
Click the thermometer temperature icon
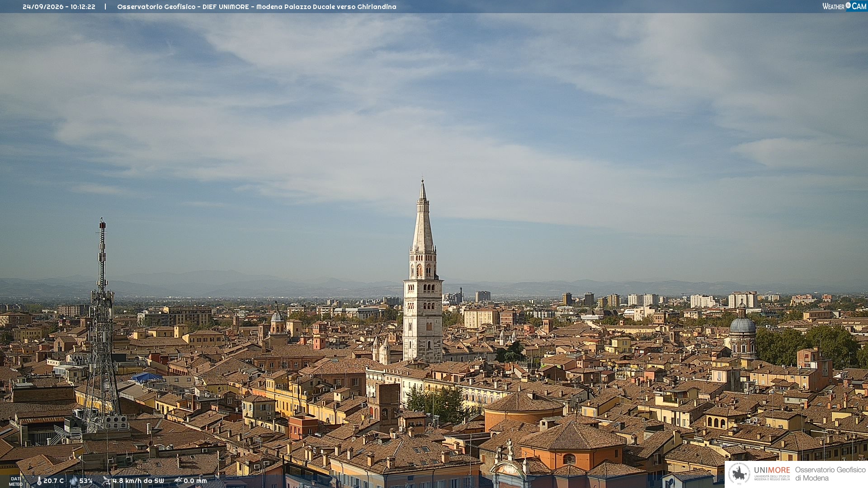click(x=39, y=481)
